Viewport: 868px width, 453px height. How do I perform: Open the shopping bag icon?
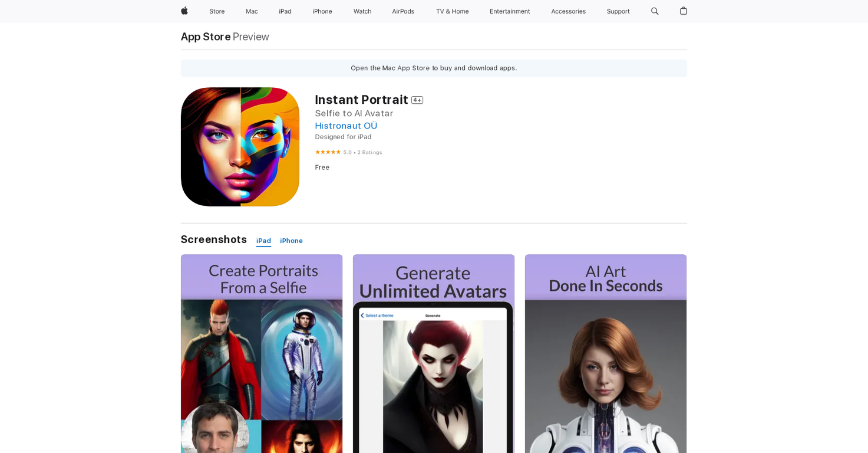[x=684, y=11]
